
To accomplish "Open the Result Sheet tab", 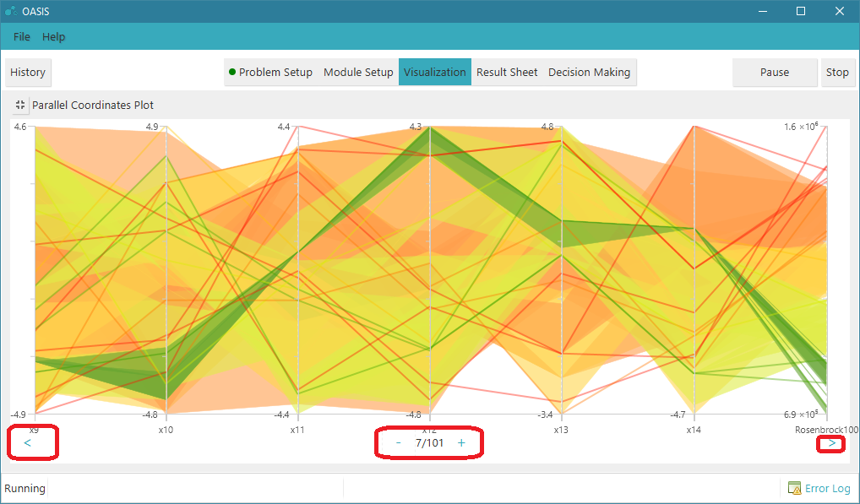I will (x=507, y=72).
